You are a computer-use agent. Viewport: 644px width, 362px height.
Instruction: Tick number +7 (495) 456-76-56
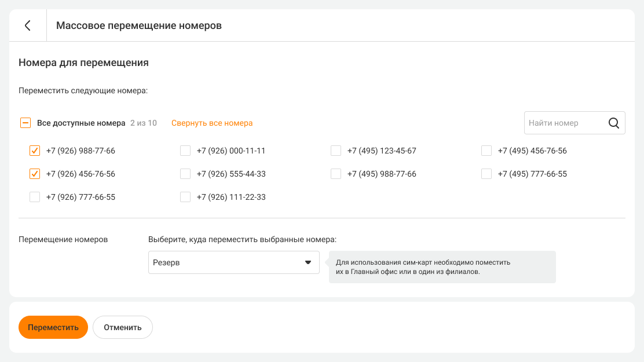(486, 151)
